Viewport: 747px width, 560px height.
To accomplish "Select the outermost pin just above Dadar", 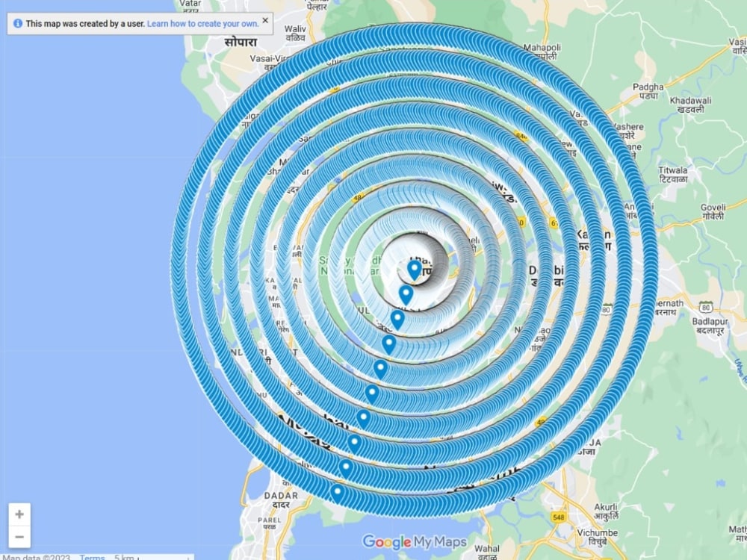I will [338, 494].
